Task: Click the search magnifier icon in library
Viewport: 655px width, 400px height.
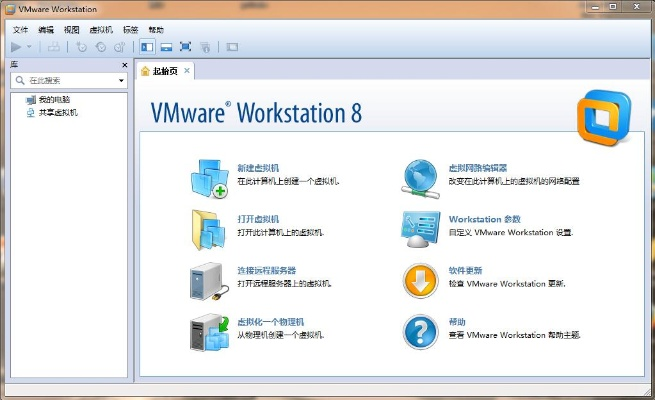Action: click(x=20, y=80)
